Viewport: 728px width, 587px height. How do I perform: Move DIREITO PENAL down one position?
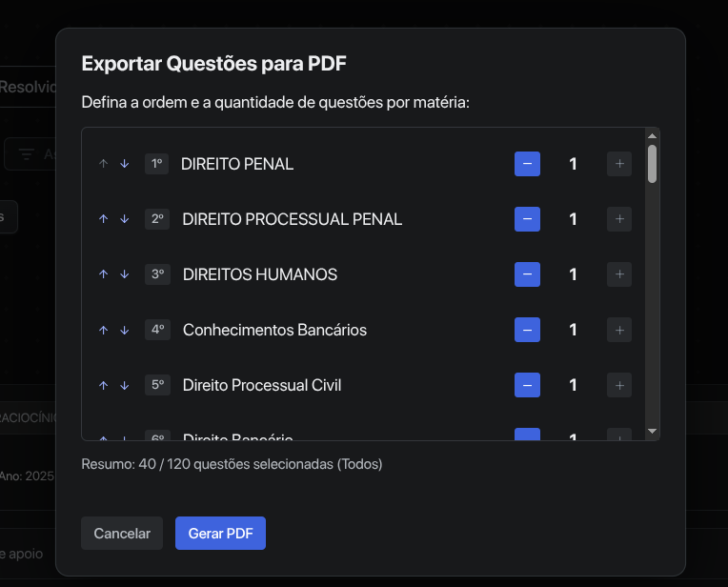pos(124,164)
